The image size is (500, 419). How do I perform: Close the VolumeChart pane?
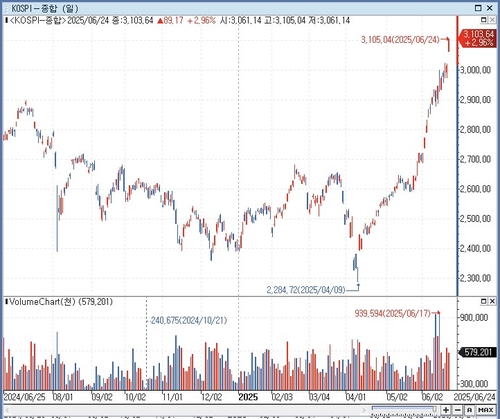point(492,301)
